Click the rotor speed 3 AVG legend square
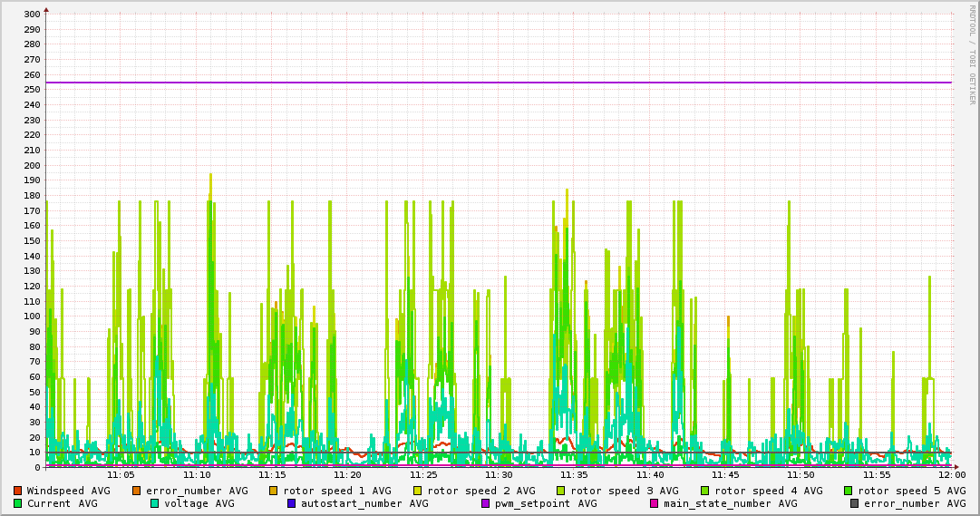 click(560, 491)
